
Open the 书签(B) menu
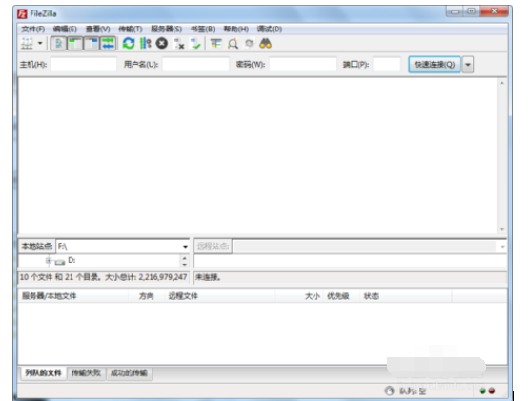(203, 30)
